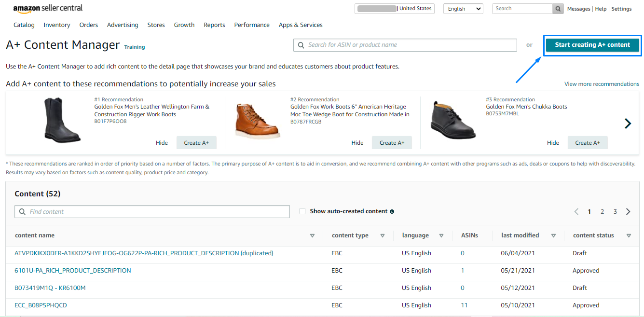Open the English language dropdown
Image resolution: width=644 pixels, height=317 pixels.
tap(464, 9)
